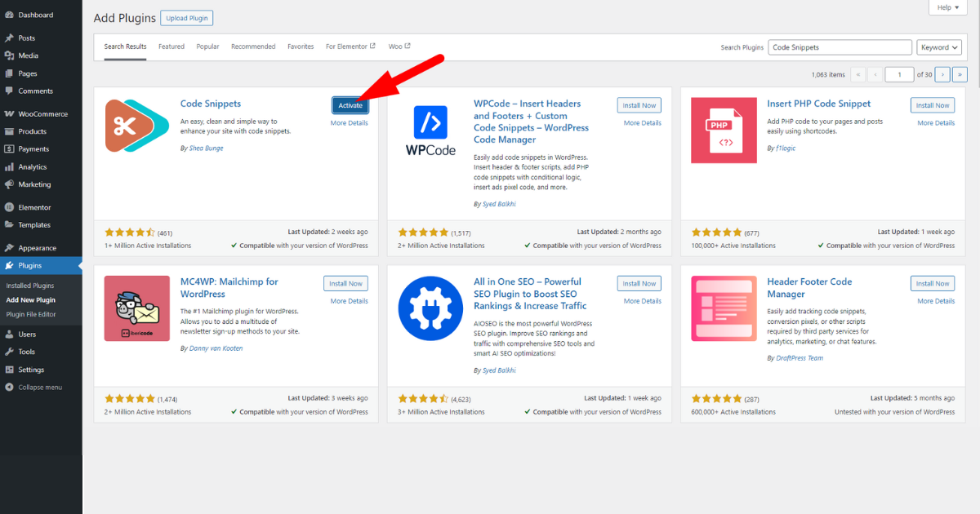Image resolution: width=980 pixels, height=514 pixels.
Task: Open the Keyword search type dropdown
Action: (939, 47)
